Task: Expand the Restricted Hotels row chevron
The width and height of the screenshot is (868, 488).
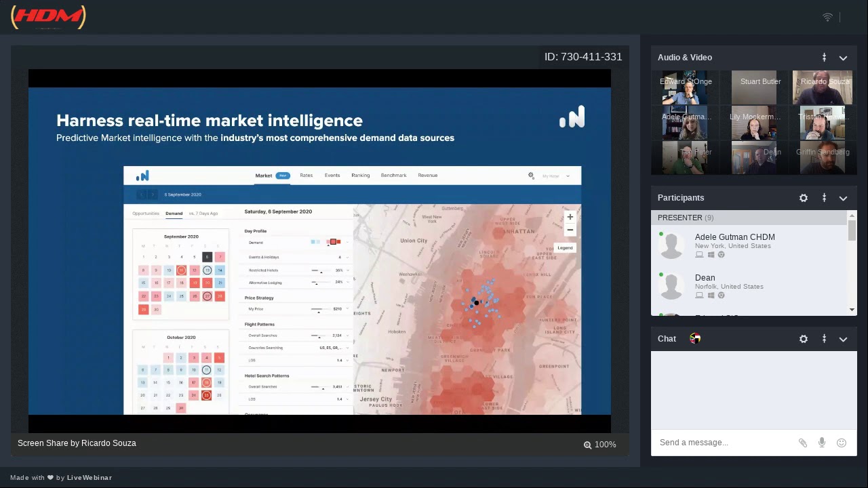Action: coord(349,270)
